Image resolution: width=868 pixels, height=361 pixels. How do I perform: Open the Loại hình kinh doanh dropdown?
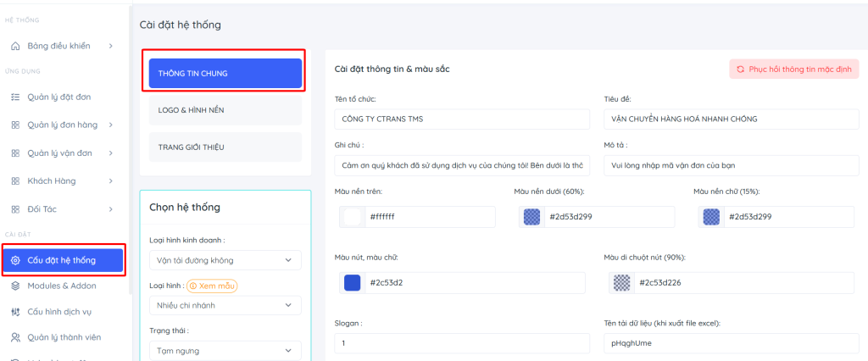225,260
